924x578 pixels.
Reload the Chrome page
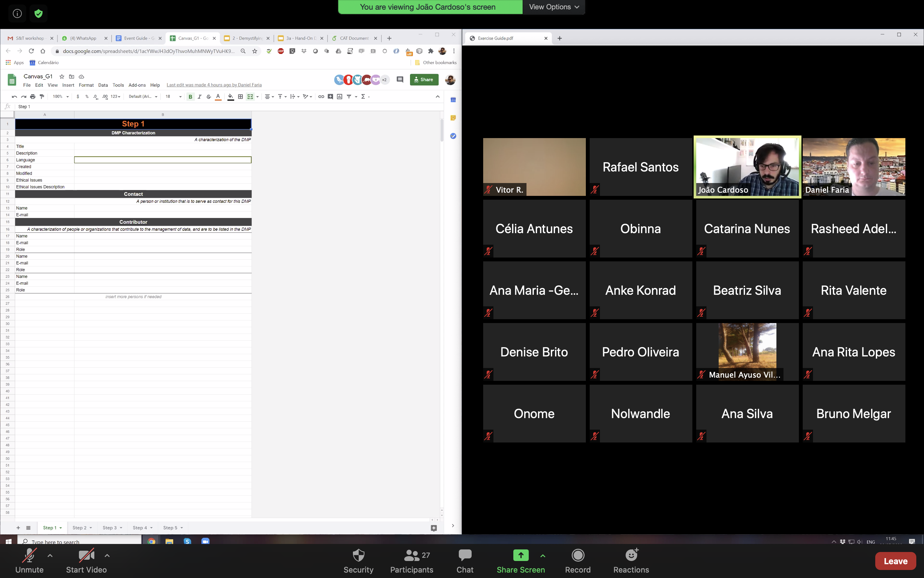[31, 51]
